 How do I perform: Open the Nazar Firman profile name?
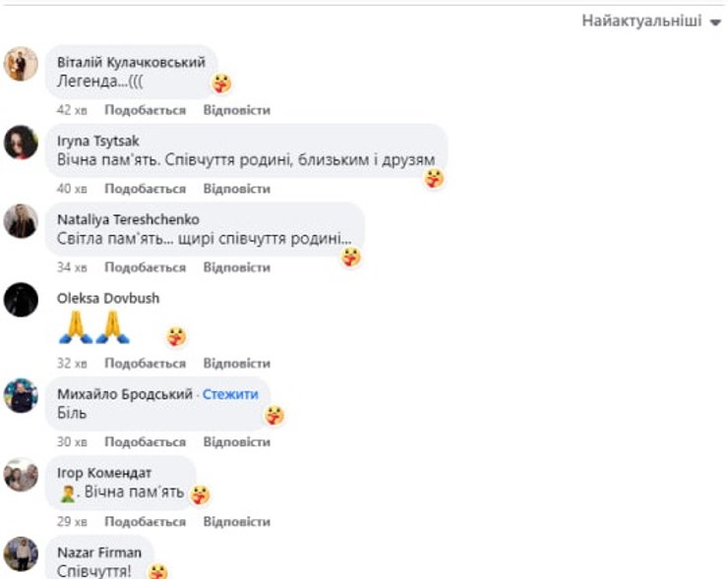pos(99,552)
